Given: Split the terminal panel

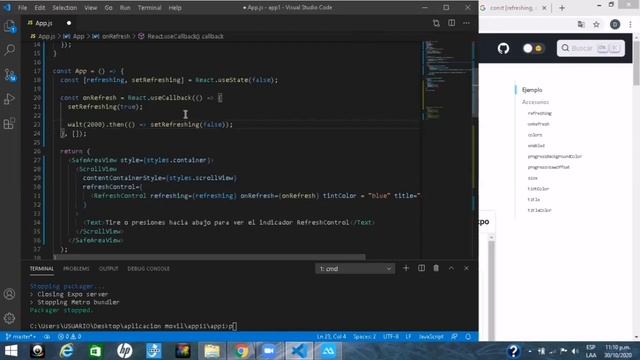Looking at the screenshot, I should pos(421,268).
